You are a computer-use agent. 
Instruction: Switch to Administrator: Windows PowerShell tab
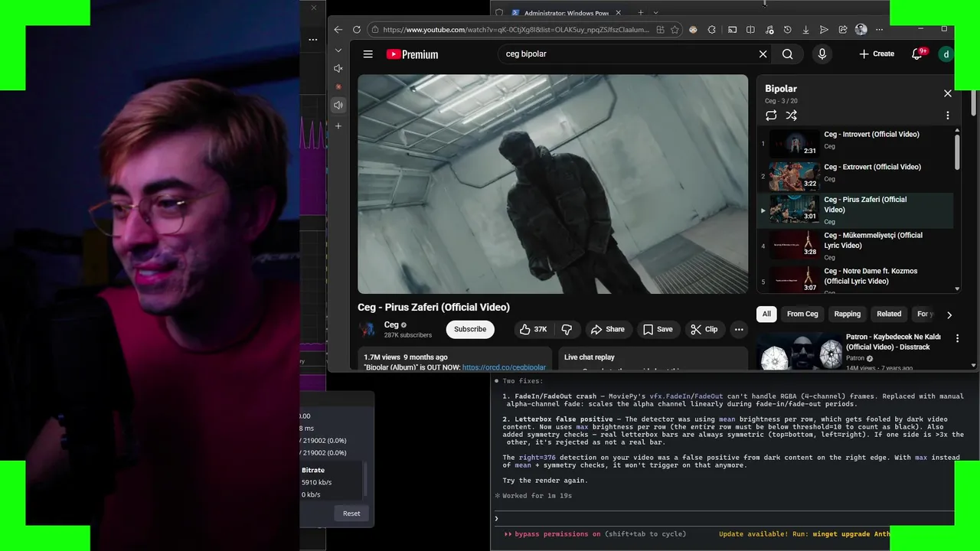click(567, 13)
